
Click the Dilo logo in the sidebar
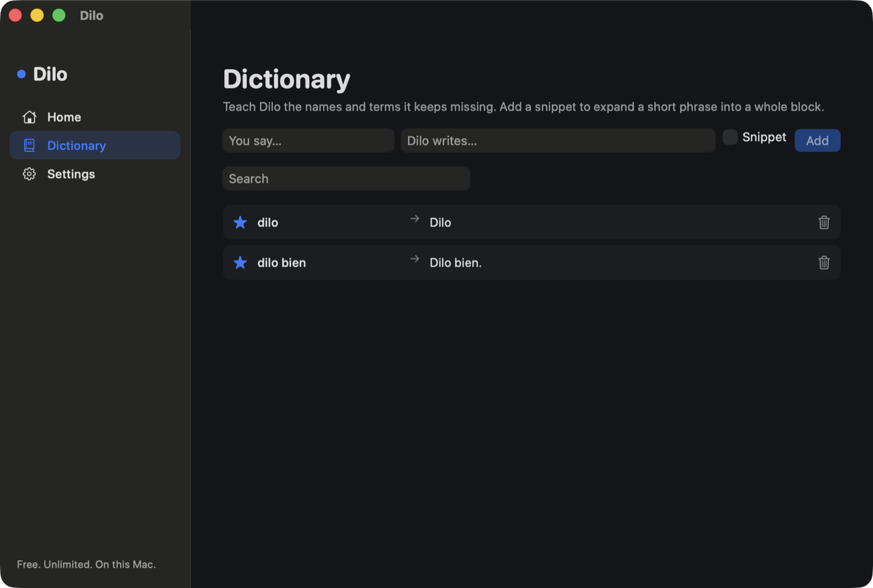tap(42, 74)
